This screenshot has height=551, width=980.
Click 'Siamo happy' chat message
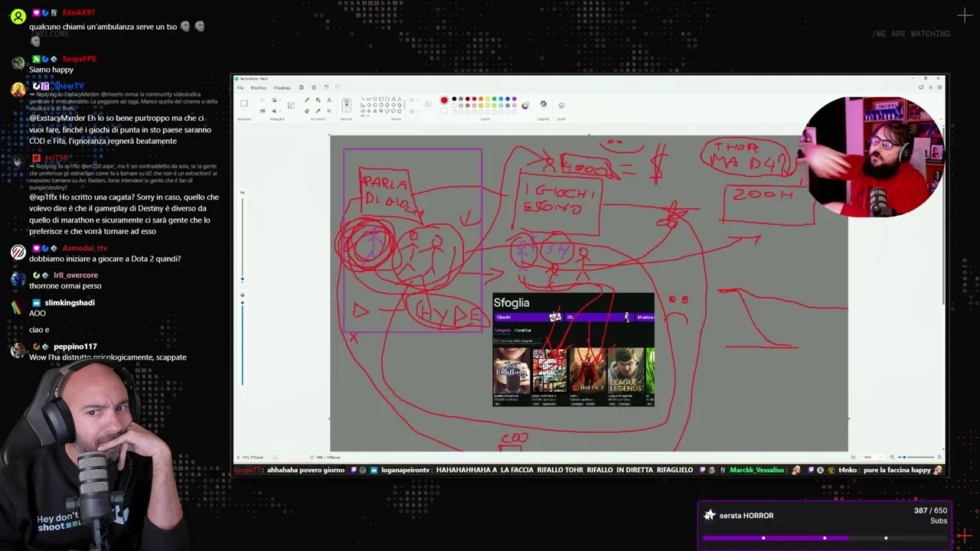[51, 70]
